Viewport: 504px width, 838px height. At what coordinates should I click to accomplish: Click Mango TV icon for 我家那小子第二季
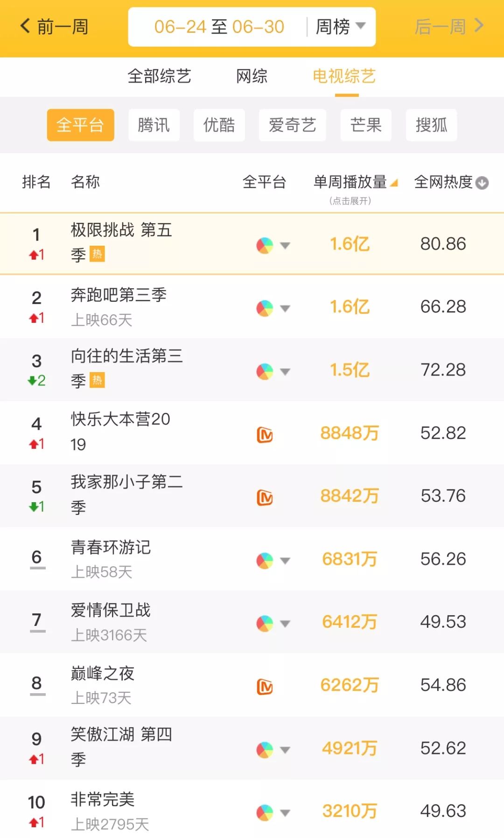coord(265,498)
